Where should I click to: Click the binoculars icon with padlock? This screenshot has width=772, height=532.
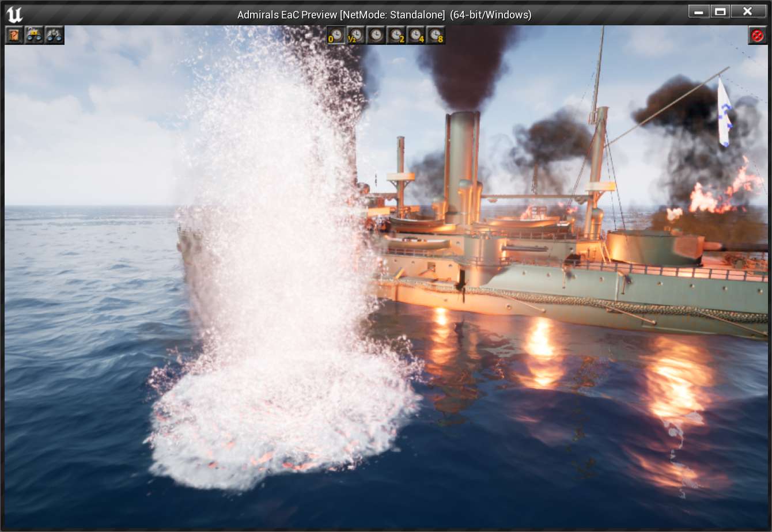click(x=34, y=35)
